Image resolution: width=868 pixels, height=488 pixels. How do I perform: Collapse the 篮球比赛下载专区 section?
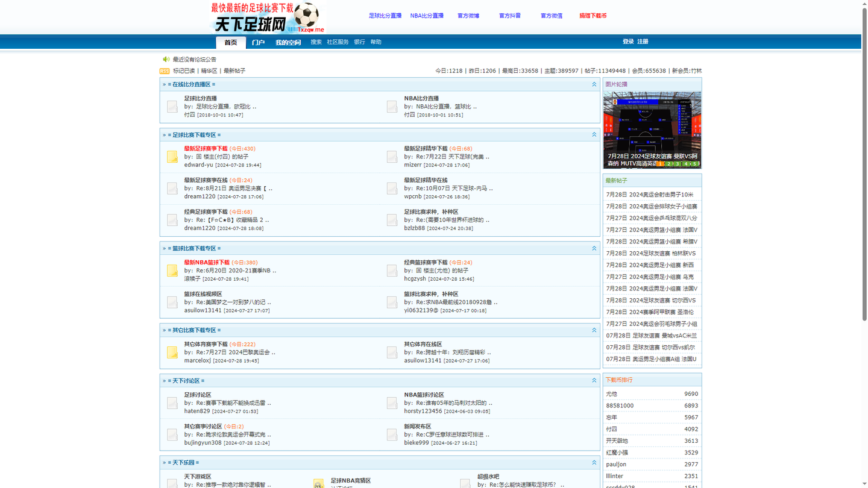pos(594,248)
